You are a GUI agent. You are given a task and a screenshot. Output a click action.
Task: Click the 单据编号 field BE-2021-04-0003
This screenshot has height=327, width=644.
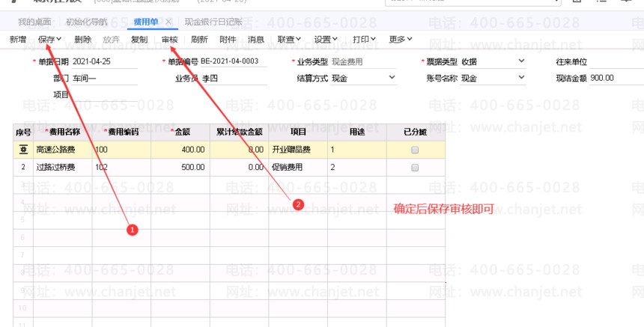click(234, 61)
